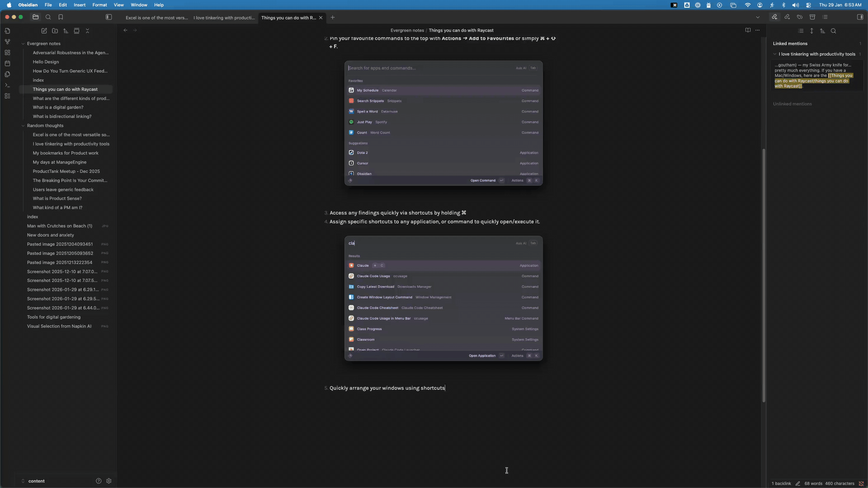Open the Bookmarks tab in the left sidebar

[x=61, y=17]
